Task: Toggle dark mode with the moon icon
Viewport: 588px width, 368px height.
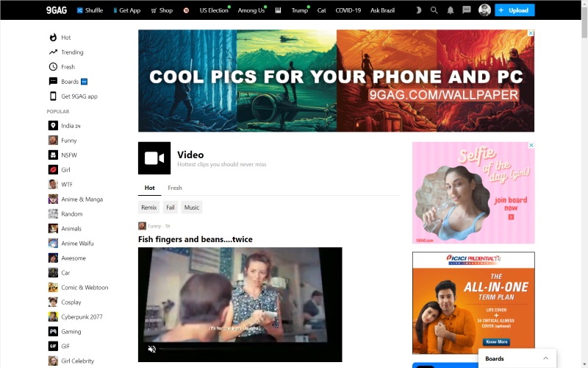Action: (x=419, y=10)
